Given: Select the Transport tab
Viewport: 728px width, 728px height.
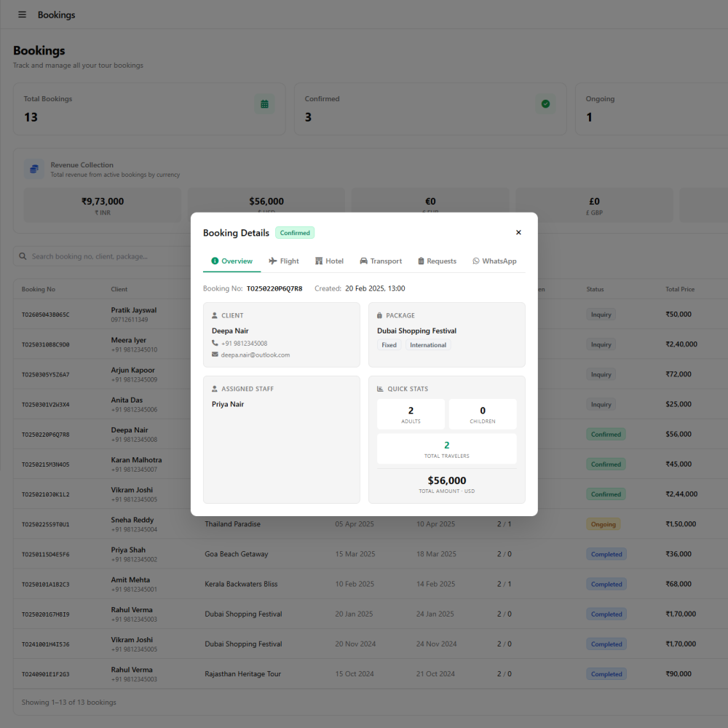Looking at the screenshot, I should pyautogui.click(x=381, y=261).
